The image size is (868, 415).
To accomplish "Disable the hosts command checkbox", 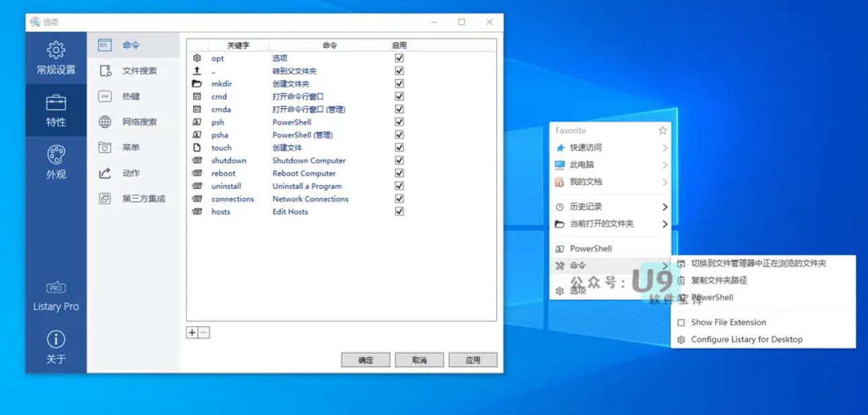I will [x=399, y=211].
